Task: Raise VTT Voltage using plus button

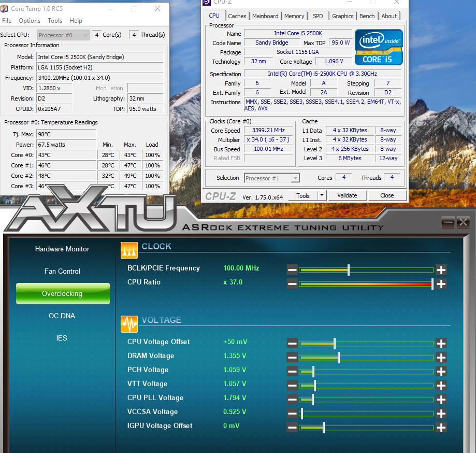Action: 441,385
